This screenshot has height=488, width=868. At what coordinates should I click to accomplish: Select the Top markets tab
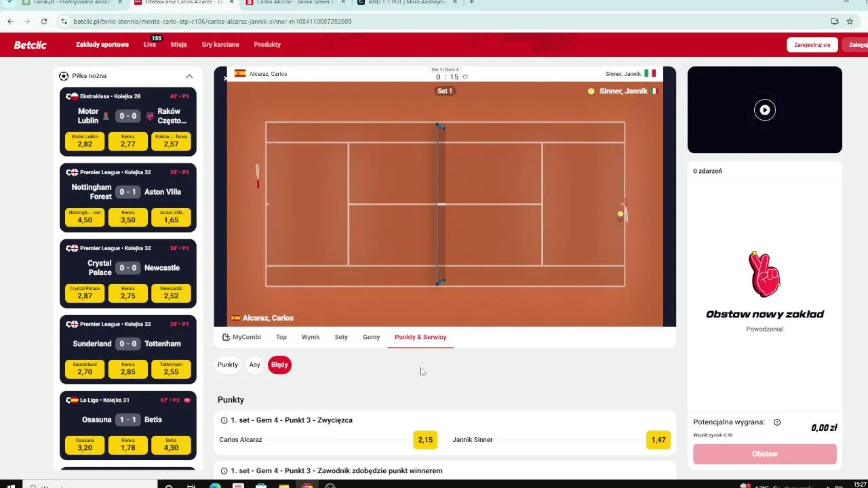point(281,337)
